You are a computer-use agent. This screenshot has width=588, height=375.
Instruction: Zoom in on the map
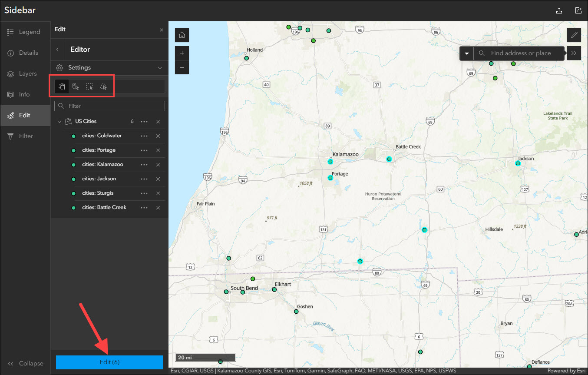click(182, 53)
